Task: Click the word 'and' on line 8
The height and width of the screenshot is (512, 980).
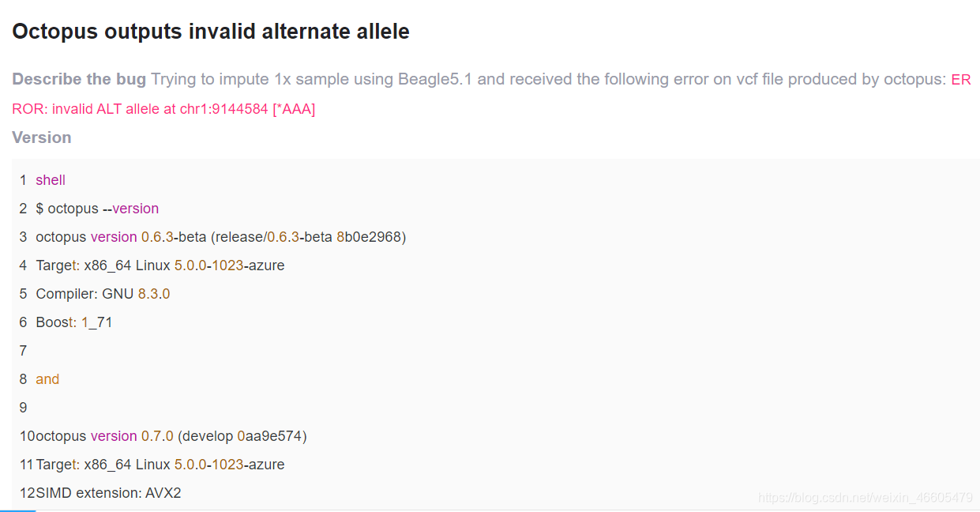Action: (x=47, y=379)
